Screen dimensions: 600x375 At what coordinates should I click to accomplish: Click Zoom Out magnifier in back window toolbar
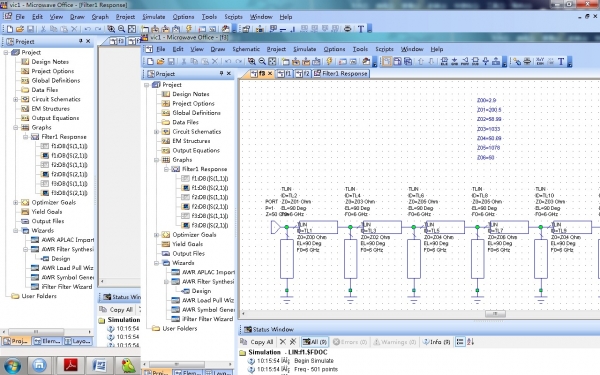tap(121, 29)
